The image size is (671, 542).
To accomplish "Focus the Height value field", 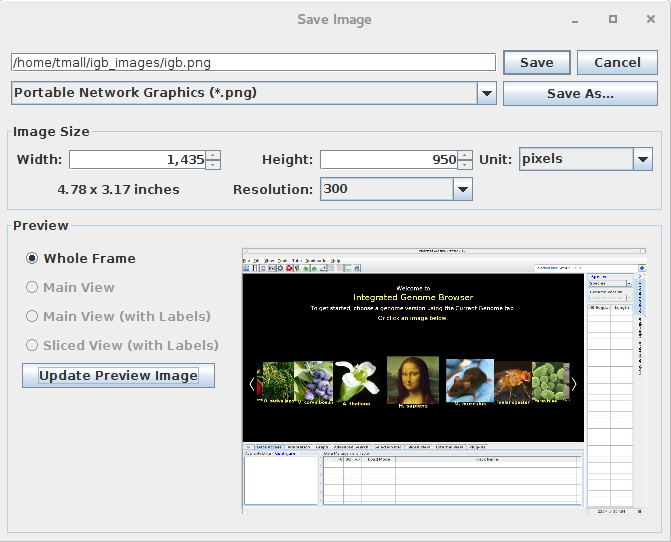I will coord(389,160).
